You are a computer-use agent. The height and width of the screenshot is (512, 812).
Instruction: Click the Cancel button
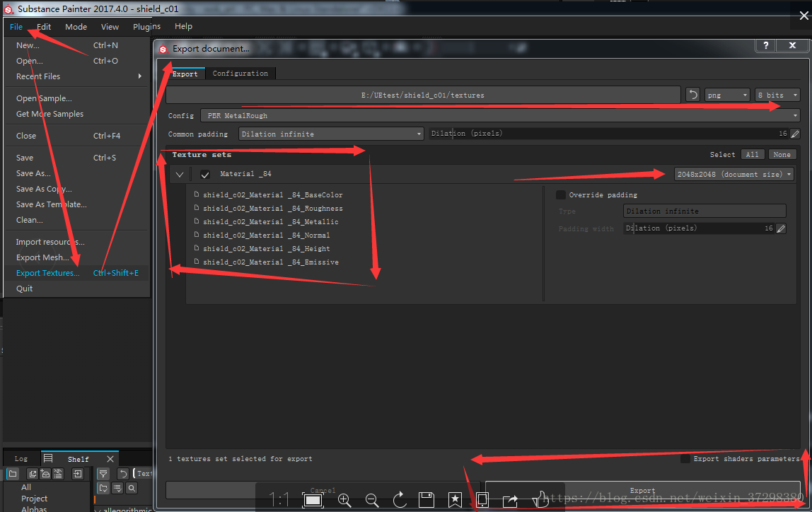323,490
